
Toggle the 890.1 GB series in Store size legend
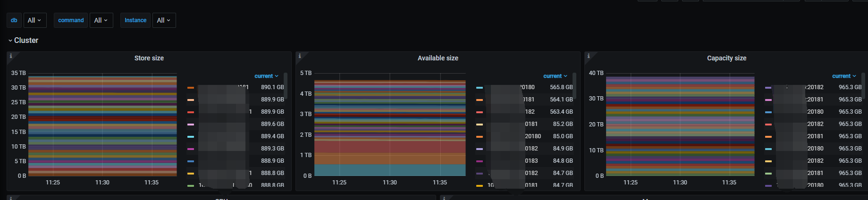(x=236, y=87)
